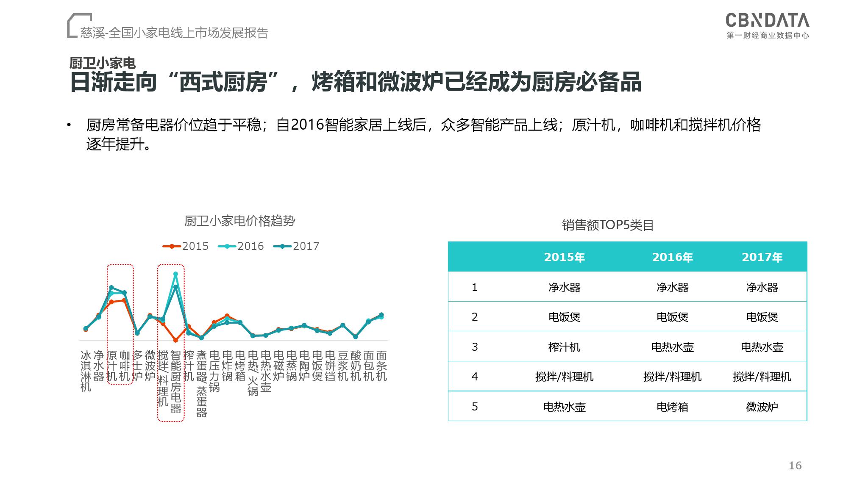868x488 pixels.
Task: Click the 冰淇淋机 axis label
Action: coord(86,371)
